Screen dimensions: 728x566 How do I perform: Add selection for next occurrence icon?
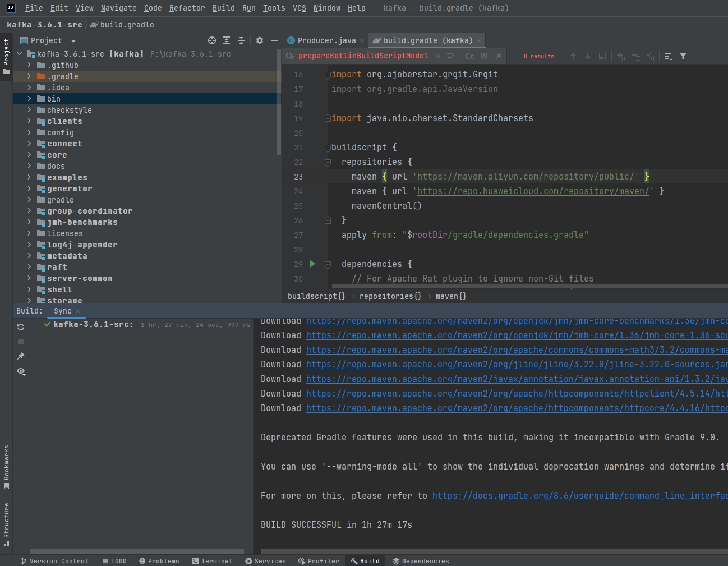click(x=621, y=56)
